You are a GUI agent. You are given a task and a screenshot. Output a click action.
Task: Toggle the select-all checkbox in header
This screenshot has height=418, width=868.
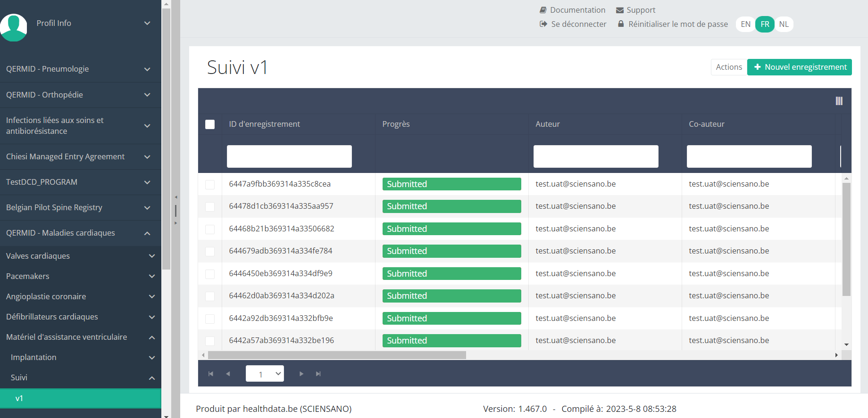pos(210,124)
